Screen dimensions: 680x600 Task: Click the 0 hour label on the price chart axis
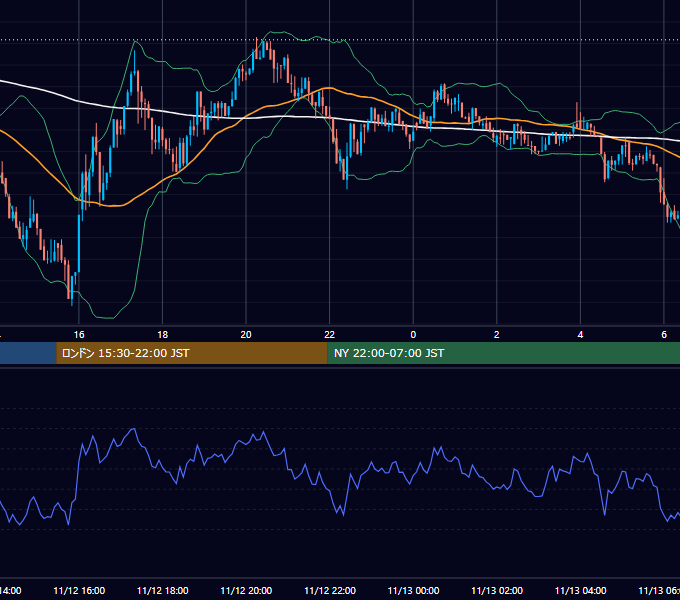tap(413, 335)
